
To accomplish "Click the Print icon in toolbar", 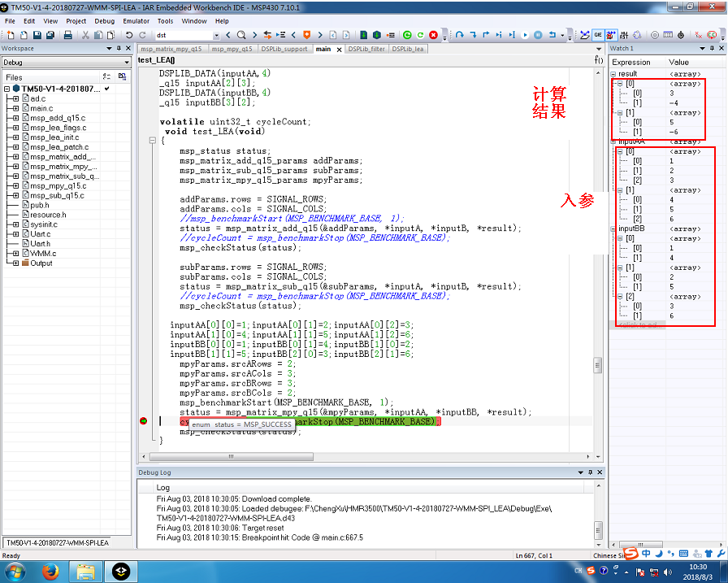I will pos(68,36).
